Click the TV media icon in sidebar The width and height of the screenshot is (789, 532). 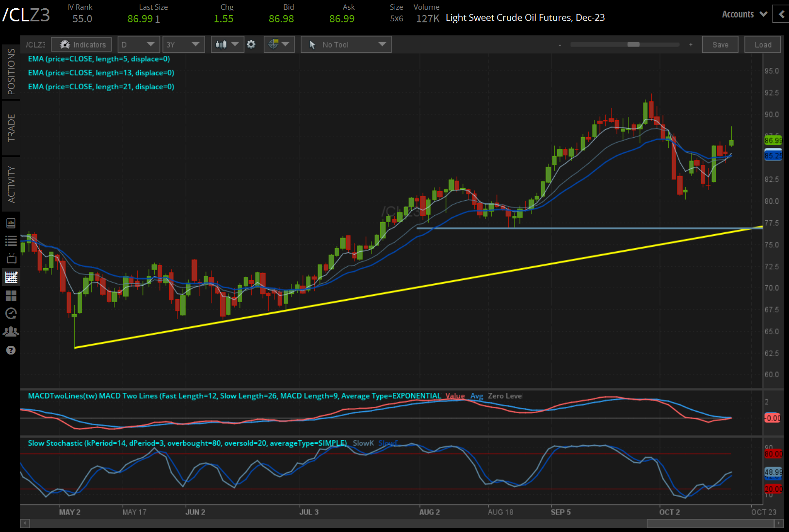tap(11, 259)
